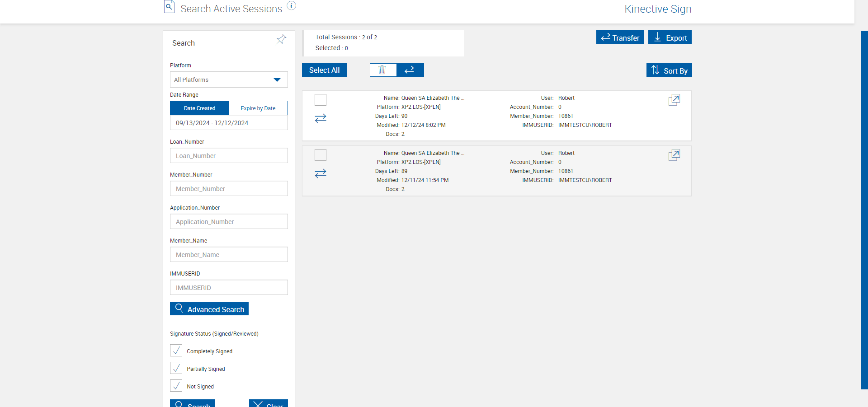This screenshot has width=868, height=407.
Task: Click the pin icon in Search panel
Action: [x=281, y=40]
